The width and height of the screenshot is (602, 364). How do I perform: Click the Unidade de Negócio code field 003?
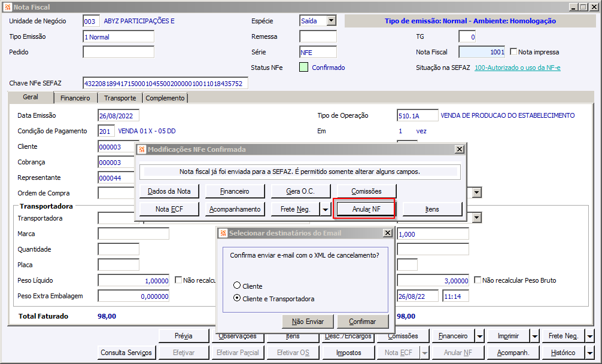pyautogui.click(x=92, y=21)
